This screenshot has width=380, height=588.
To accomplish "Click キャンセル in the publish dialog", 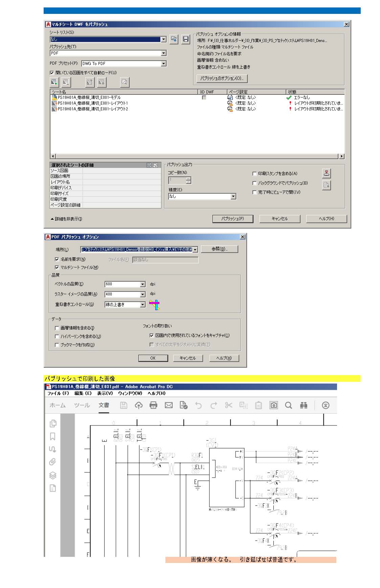I will [280, 219].
